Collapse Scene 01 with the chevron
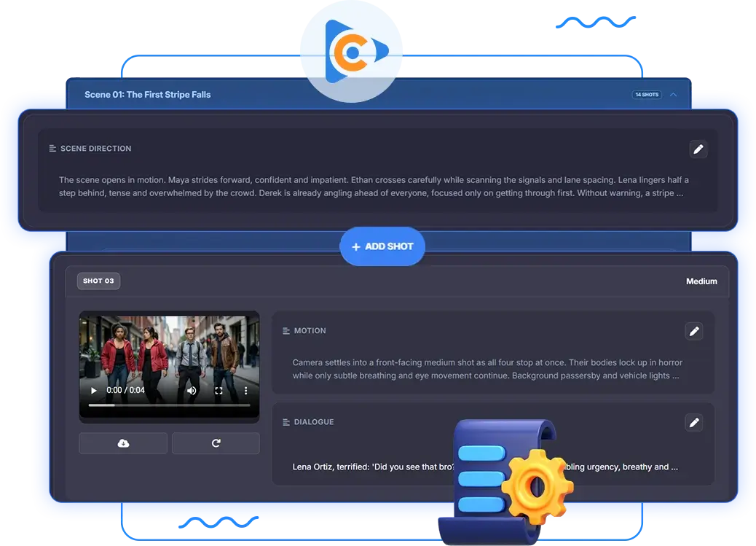The width and height of the screenshot is (756, 546). 673,95
